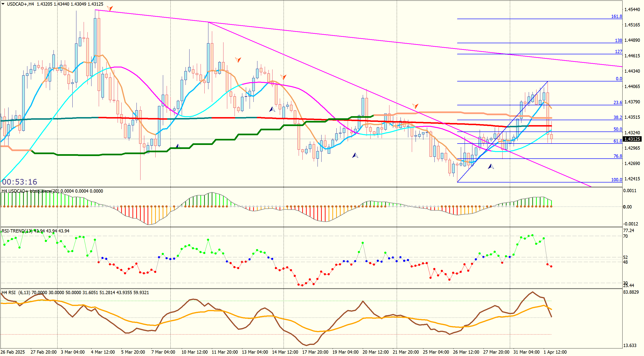Click the 00:53:16 candle countdown timer

click(20, 182)
